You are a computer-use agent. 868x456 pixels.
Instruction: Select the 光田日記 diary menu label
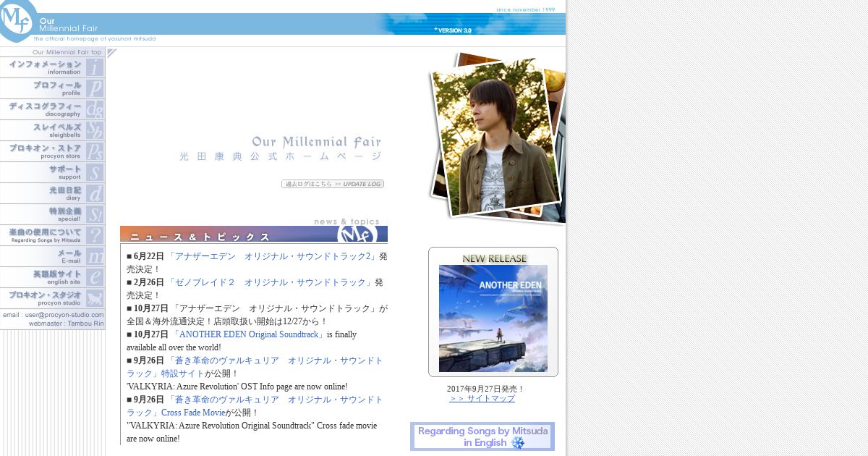65,193
